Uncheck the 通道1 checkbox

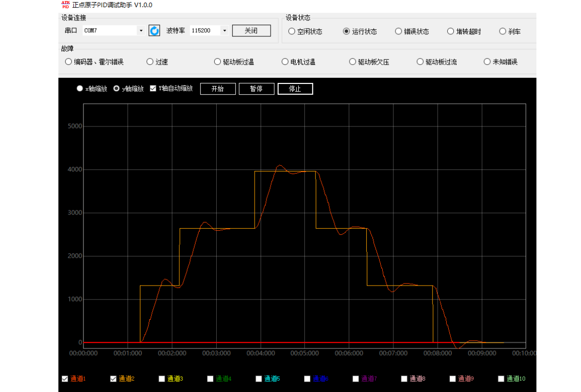(x=65, y=379)
